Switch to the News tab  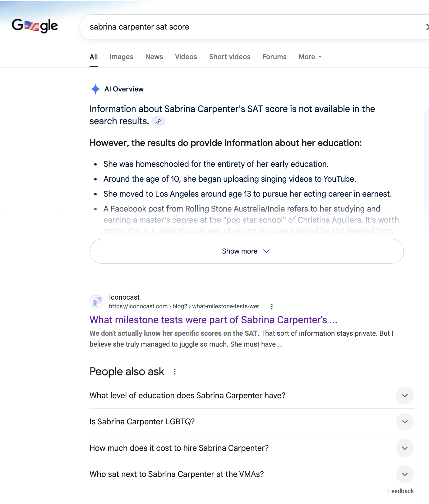pos(154,57)
